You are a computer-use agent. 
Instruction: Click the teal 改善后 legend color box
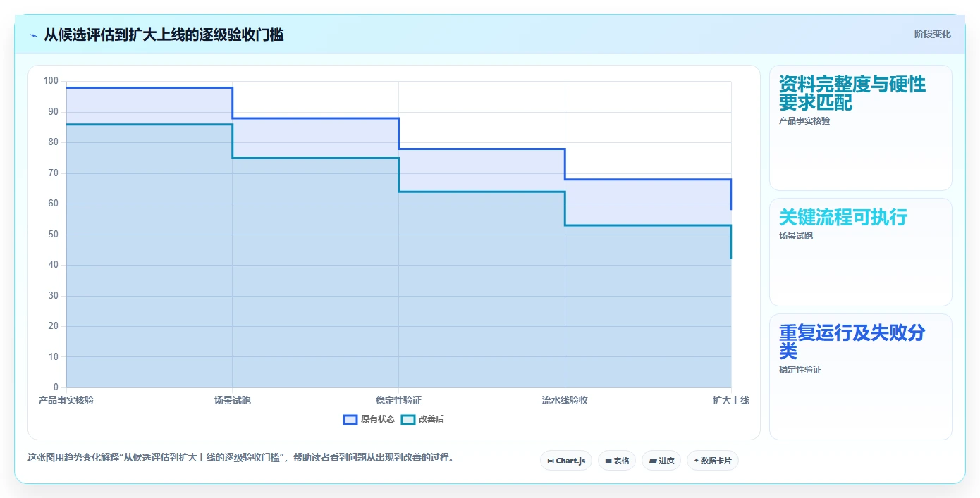(408, 419)
